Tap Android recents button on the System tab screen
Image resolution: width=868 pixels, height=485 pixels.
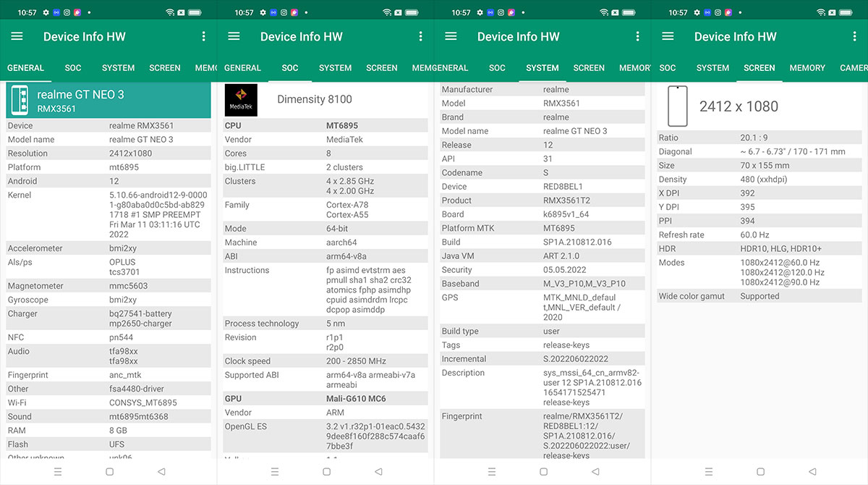tap(492, 471)
